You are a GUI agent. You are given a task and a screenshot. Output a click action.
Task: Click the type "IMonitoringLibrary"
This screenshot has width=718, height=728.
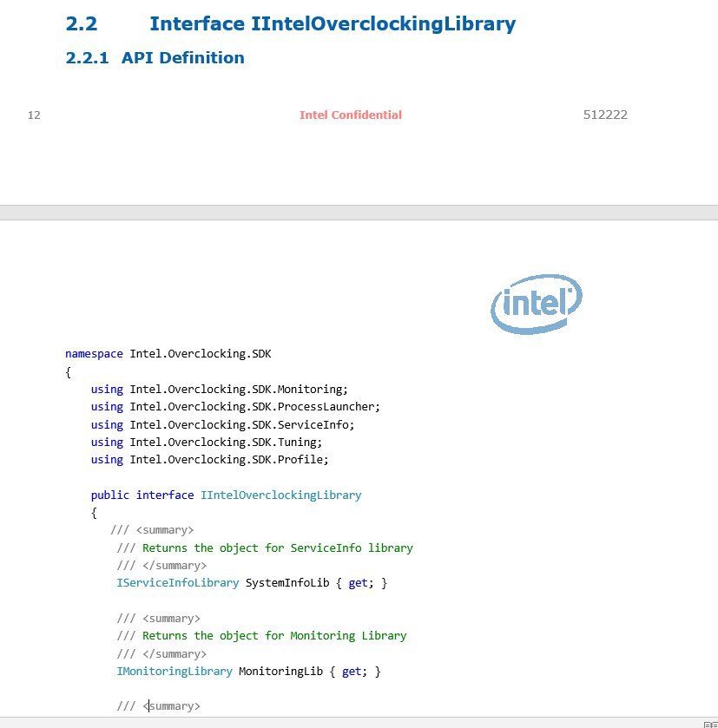[x=175, y=672]
